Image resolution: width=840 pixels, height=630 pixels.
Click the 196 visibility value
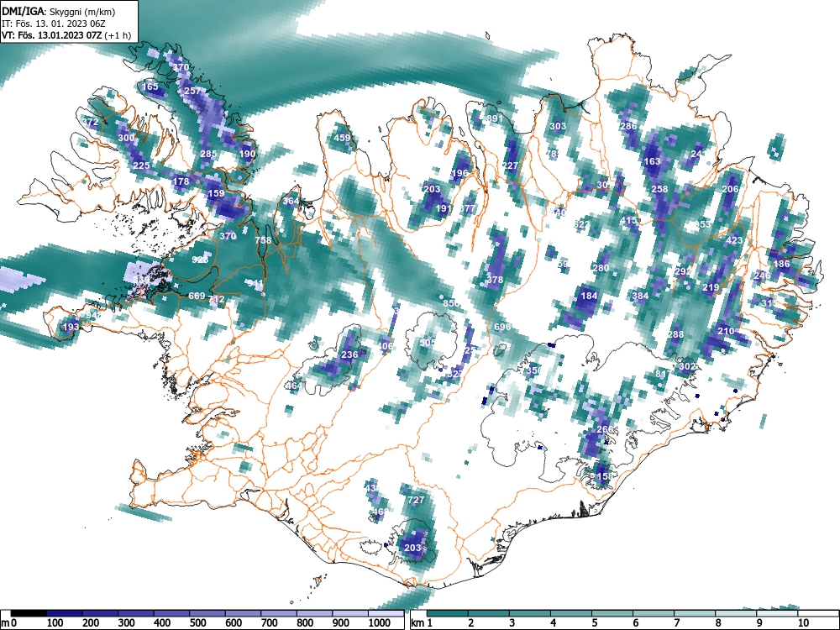[459, 173]
